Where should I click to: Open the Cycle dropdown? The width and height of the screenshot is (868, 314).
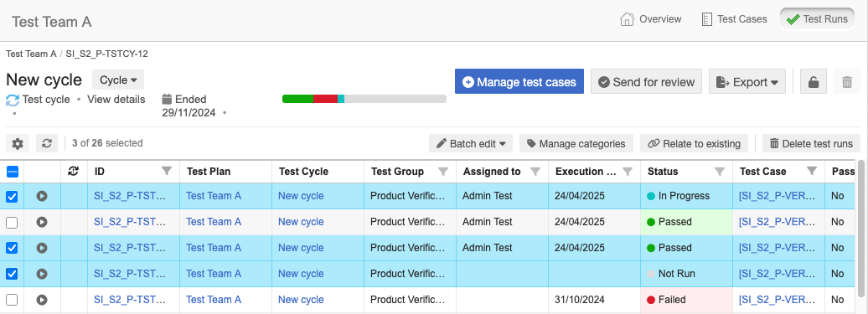[x=118, y=80]
